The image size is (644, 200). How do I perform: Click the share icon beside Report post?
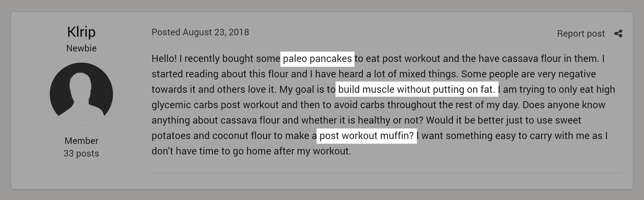[618, 33]
